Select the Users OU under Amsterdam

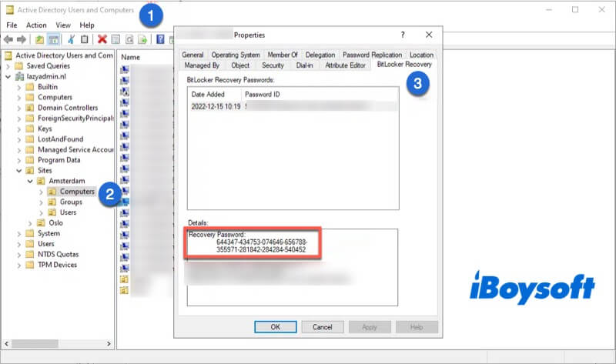[68, 212]
